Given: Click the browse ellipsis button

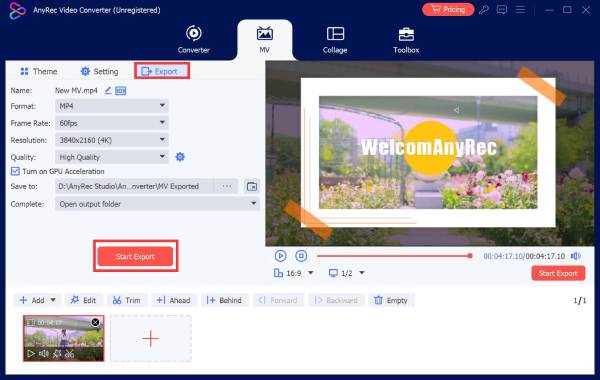Looking at the screenshot, I should pos(227,186).
